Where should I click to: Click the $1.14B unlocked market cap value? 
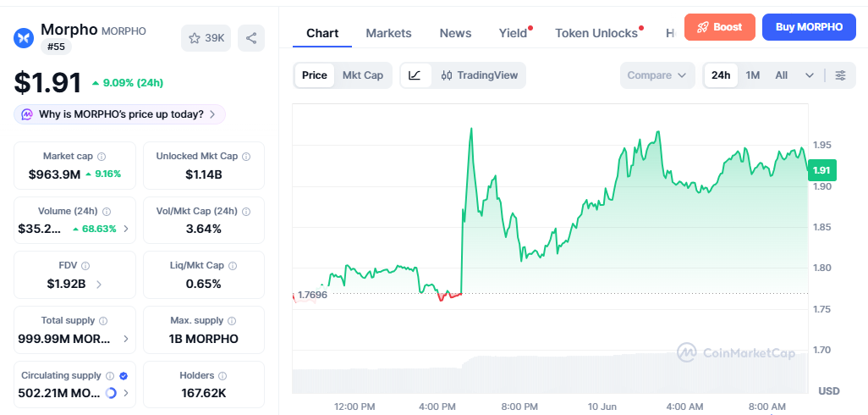pos(204,175)
